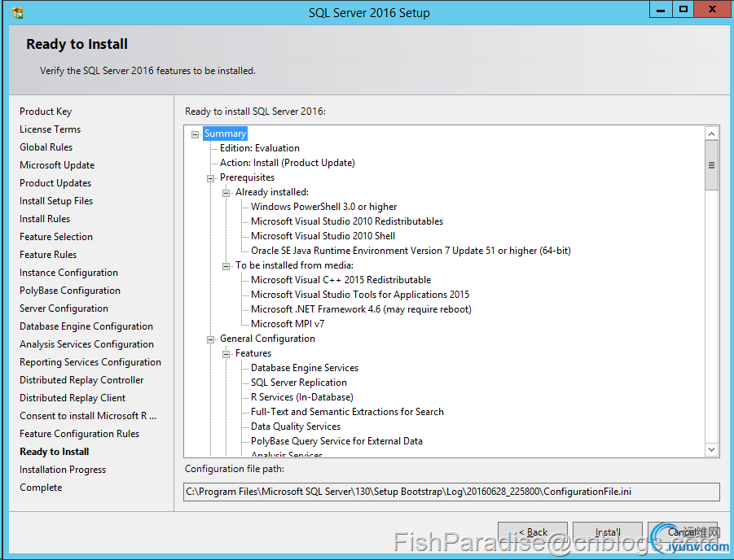
Task: Click Server Configuration step
Action: [64, 308]
